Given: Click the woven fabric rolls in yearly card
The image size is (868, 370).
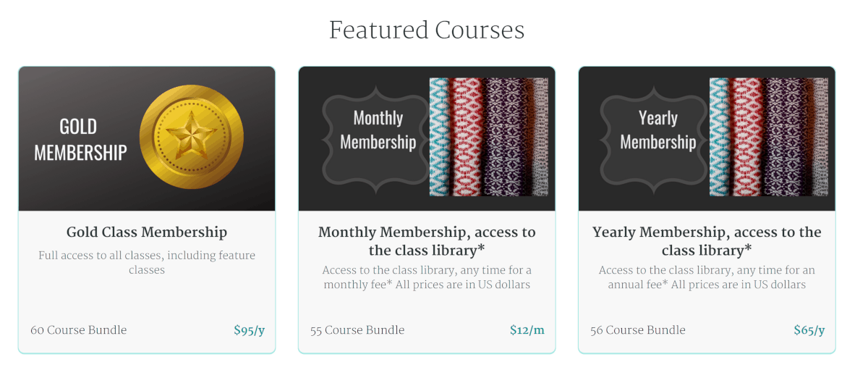Looking at the screenshot, I should point(768,137).
